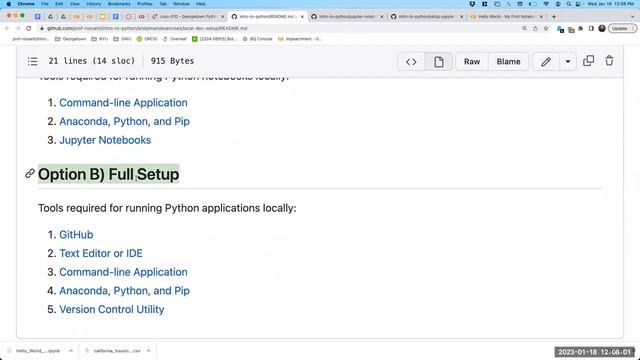Click the pinned tab with red circle icon
Viewport: 640px width, 360px height.
coord(129,17)
